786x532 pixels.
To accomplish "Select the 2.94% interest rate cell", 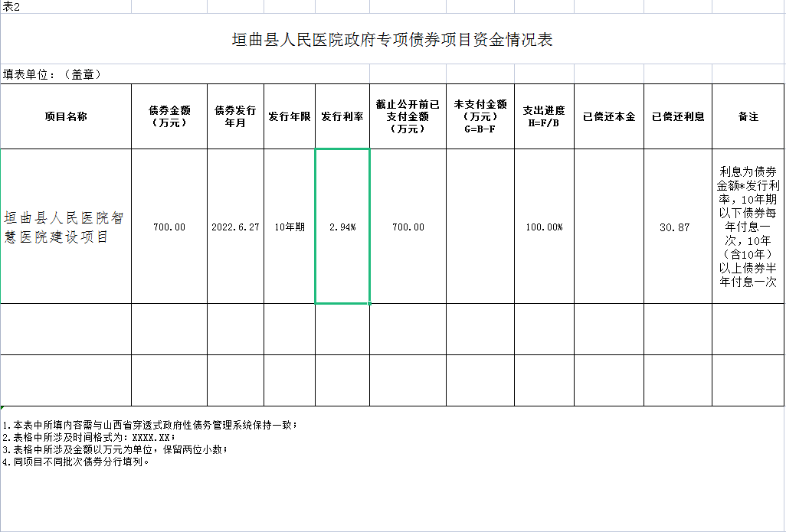I will [x=342, y=227].
